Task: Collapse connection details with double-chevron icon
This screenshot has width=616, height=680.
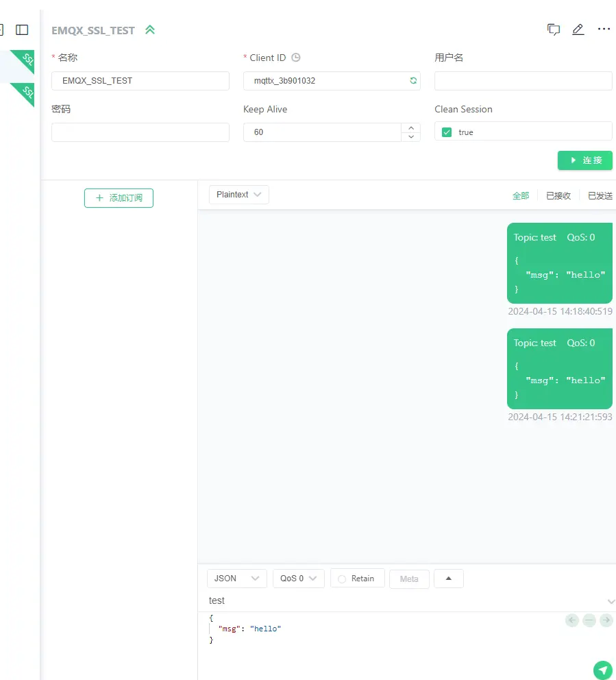Action: pyautogui.click(x=150, y=30)
